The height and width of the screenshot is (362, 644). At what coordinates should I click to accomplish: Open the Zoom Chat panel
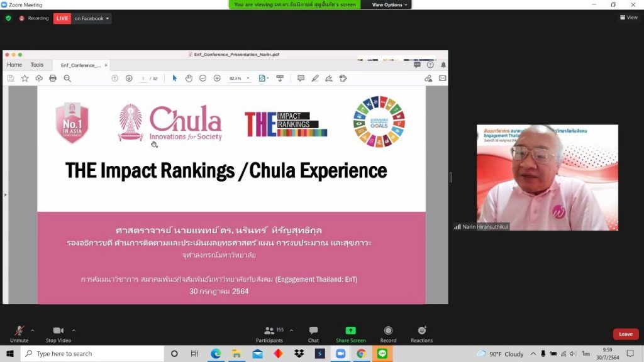313,334
